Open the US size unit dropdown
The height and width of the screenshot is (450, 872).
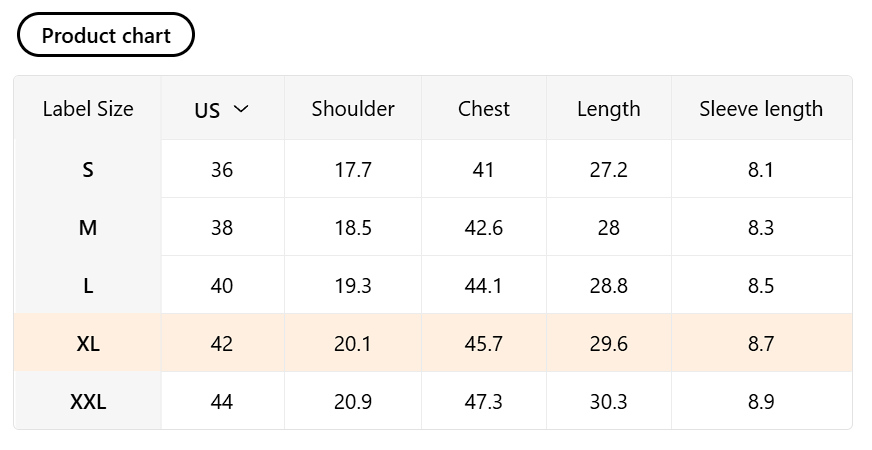coord(221,110)
